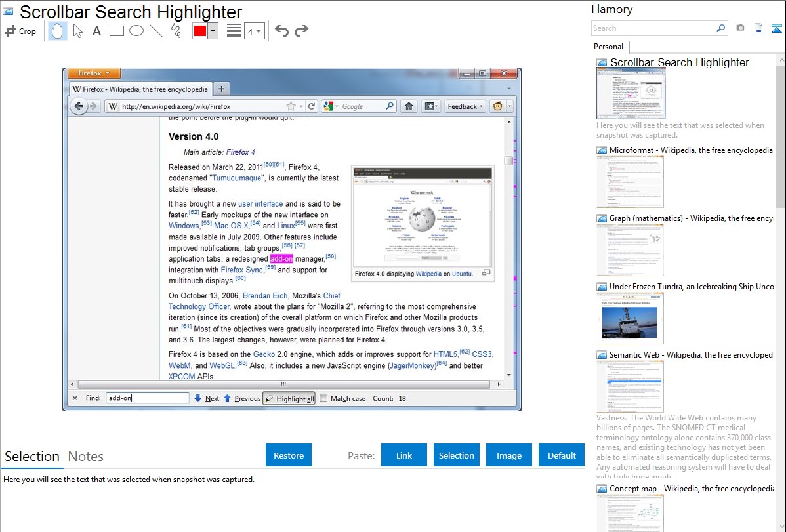Activate the hand pan tool
The image size is (786, 532).
coord(58,31)
